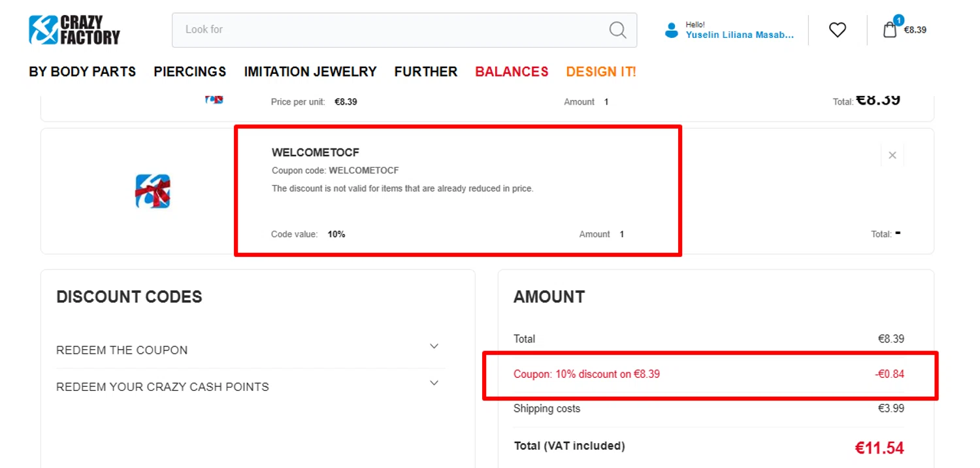Go to the Balances section
980x468 pixels.
pos(512,72)
